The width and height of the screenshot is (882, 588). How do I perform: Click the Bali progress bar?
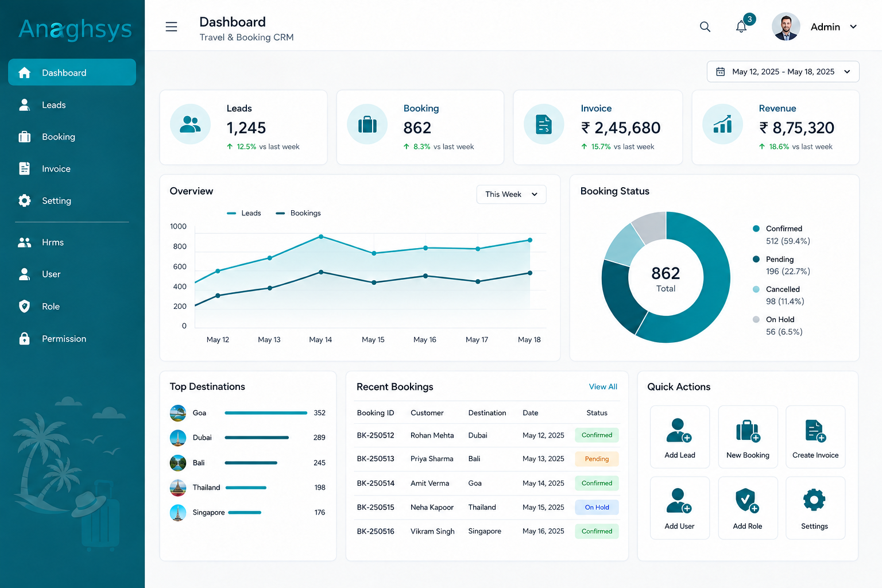251,463
